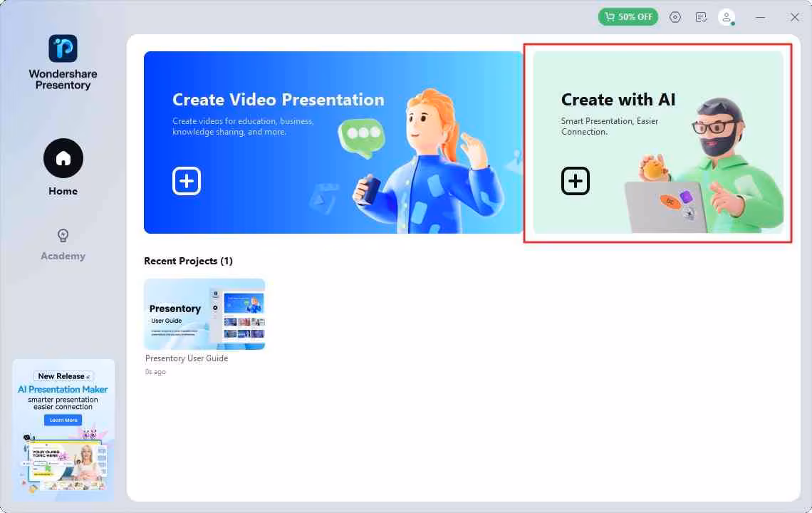
Task: Open the settings hexagon icon
Action: 675,17
